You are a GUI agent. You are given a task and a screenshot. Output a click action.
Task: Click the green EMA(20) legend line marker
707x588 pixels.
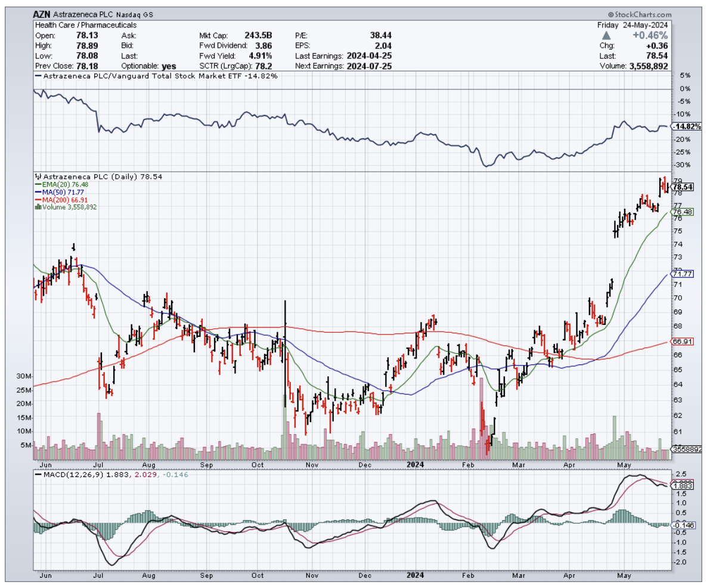38,184
